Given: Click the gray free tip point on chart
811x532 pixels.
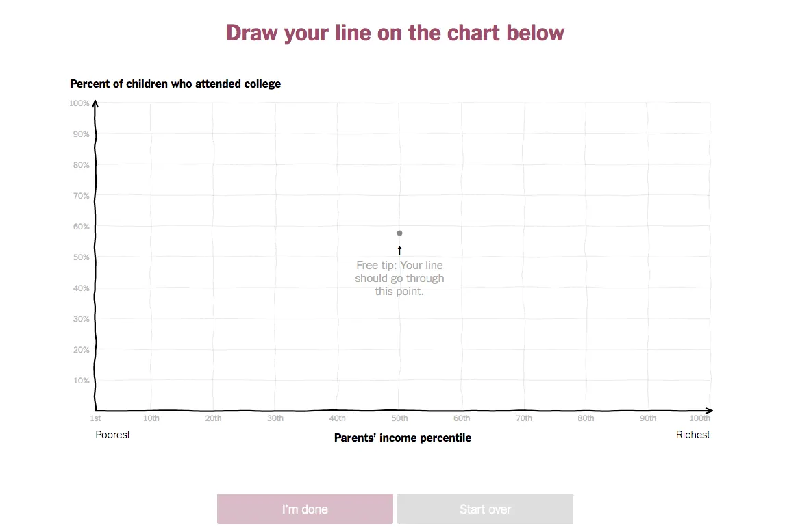Looking at the screenshot, I should coord(399,233).
